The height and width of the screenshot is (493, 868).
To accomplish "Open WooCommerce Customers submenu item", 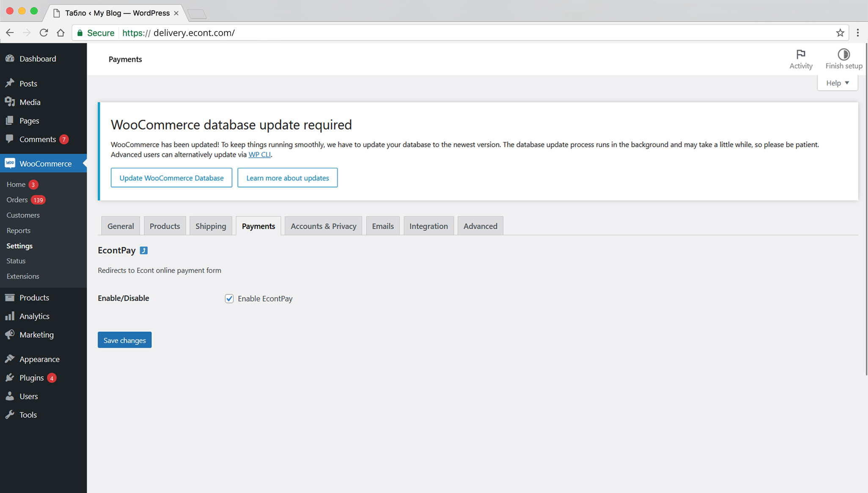I will (23, 215).
